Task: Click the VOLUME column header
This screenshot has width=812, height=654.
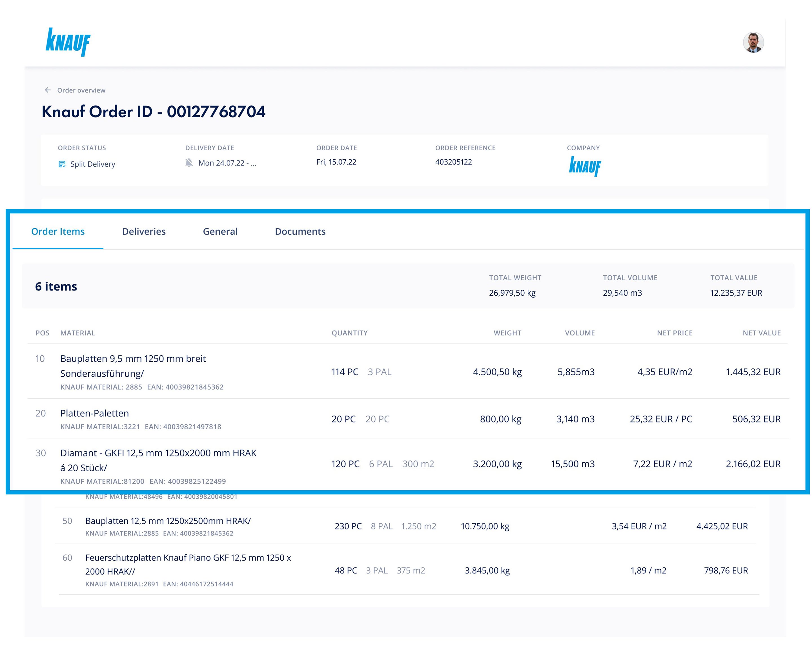Action: click(580, 333)
